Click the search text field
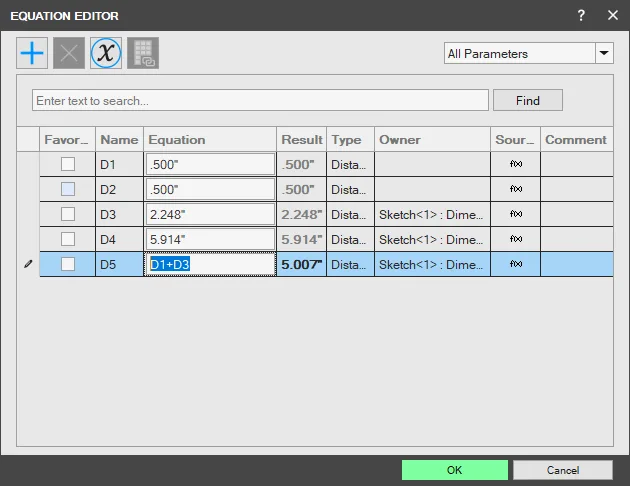630x486 pixels. pos(260,100)
